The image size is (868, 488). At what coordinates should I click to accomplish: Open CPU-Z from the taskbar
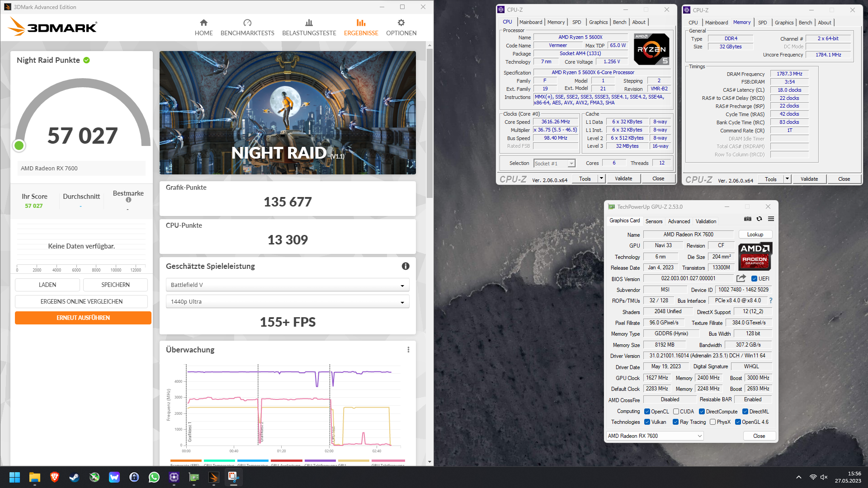174,477
